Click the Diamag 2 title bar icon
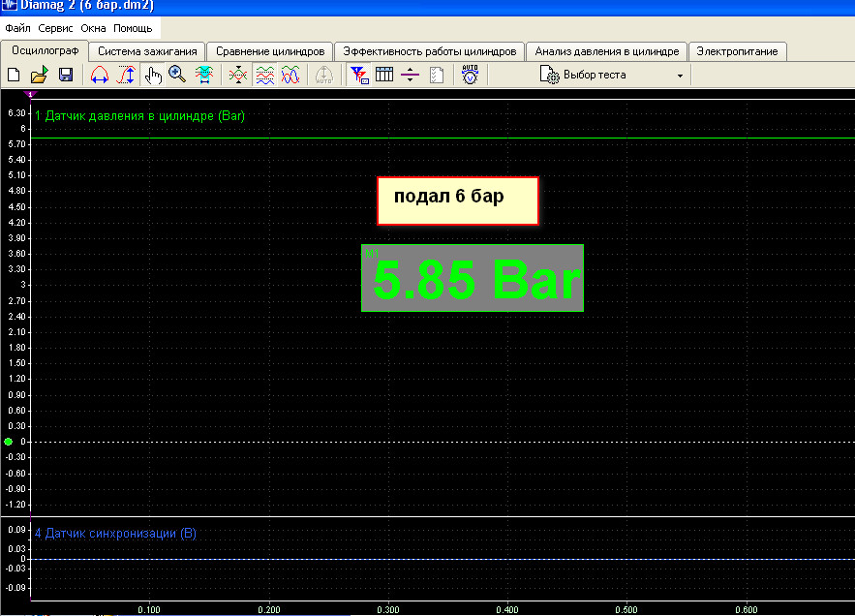Image resolution: width=855 pixels, height=616 pixels. [10, 5]
